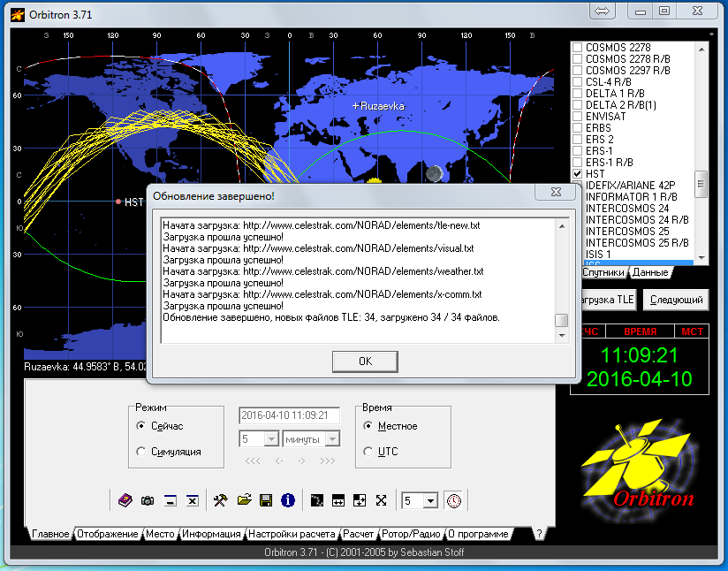Click the МСТ clock header
728x571 pixels.
(692, 331)
